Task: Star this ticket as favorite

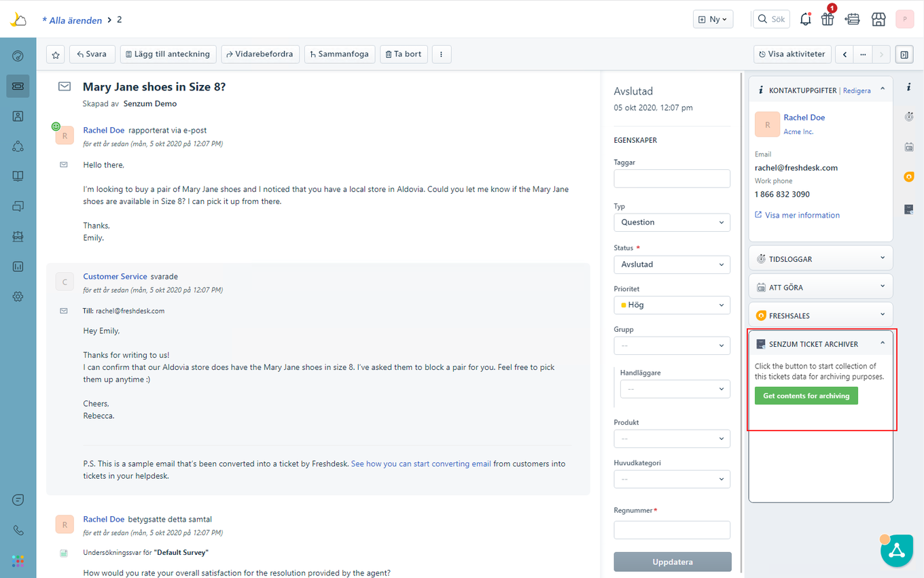Action: 56,54
